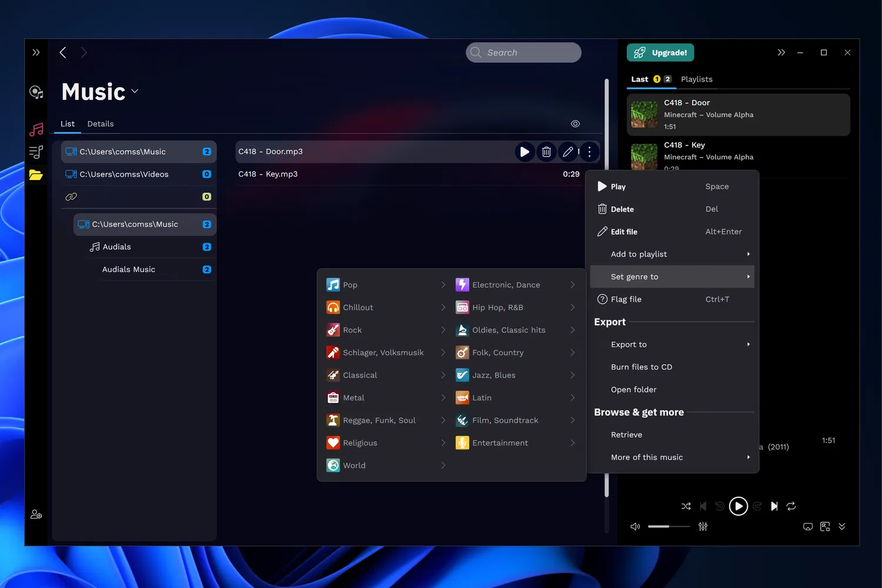Toggle the mini player pop-out view
The height and width of the screenshot is (588, 882).
(825, 527)
